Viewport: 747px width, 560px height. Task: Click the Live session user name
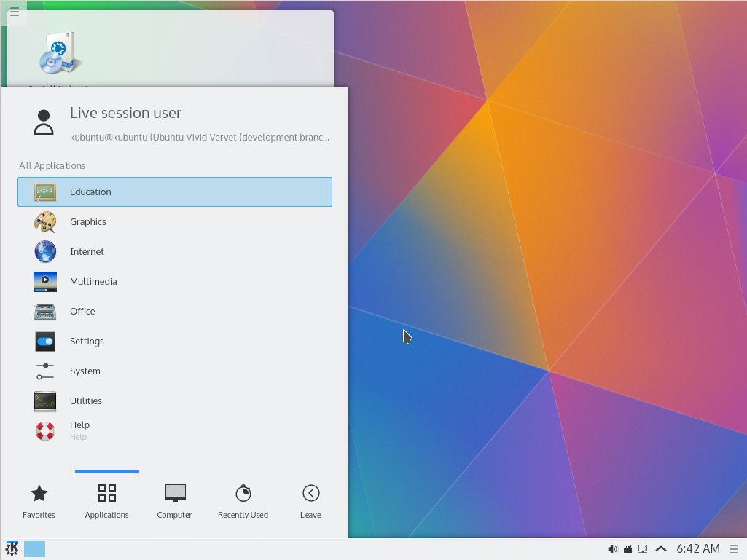coord(126,113)
